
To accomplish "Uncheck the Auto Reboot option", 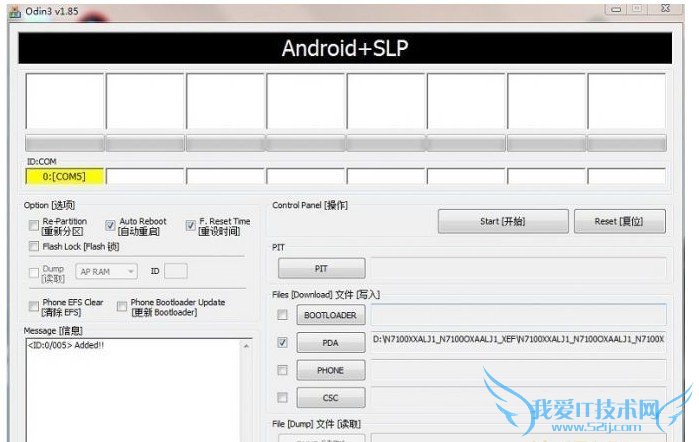I will pos(110,225).
